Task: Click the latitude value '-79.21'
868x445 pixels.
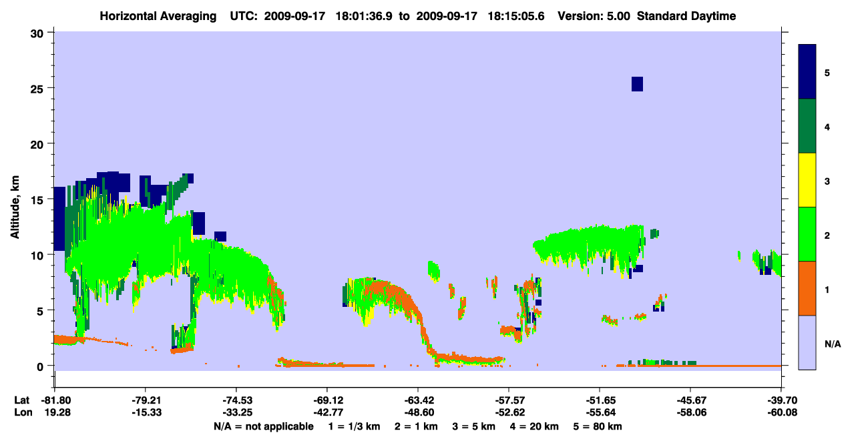Action: 146,400
